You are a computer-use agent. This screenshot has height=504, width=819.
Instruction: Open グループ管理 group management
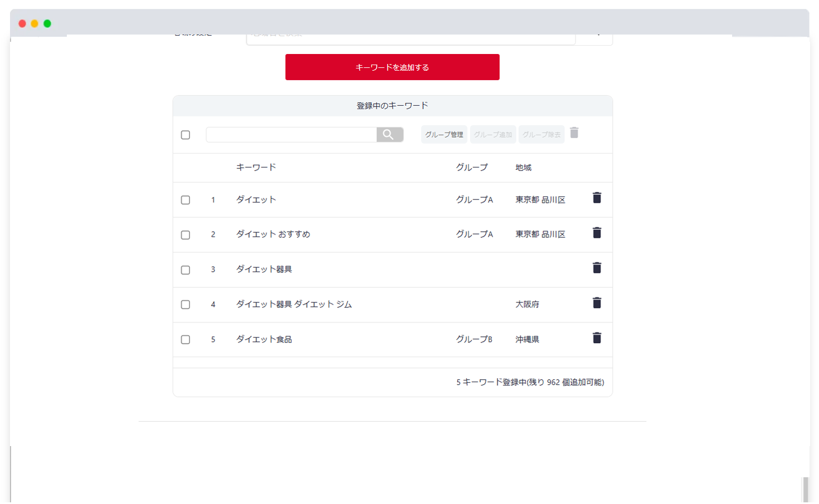click(x=443, y=134)
